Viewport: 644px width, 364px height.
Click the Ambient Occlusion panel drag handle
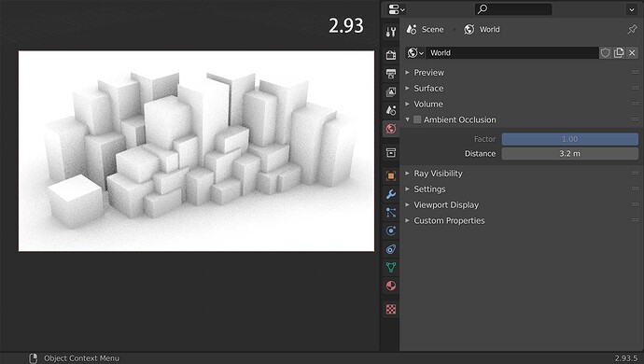635,119
